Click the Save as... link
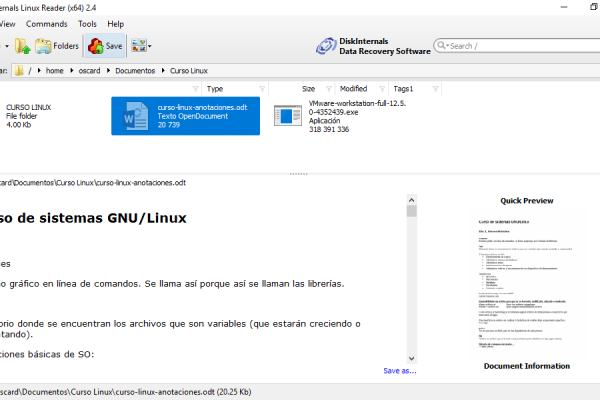Viewport: 600px width, 400px height. [x=400, y=371]
